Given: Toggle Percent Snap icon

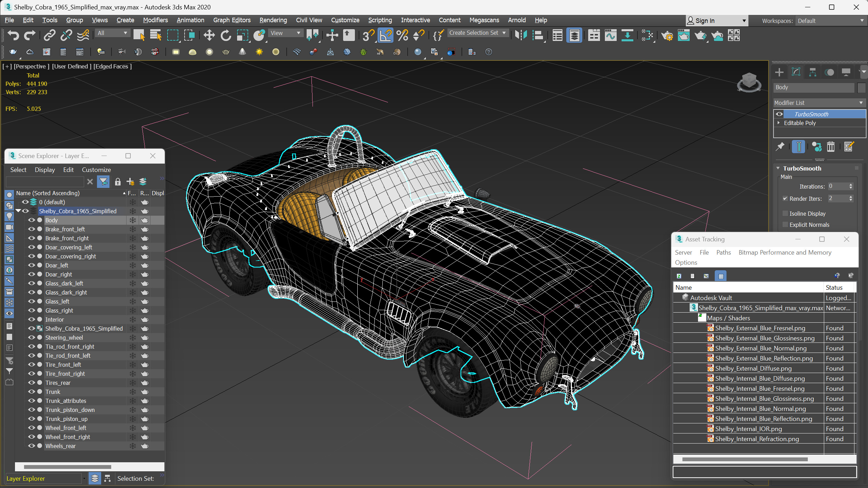Looking at the screenshot, I should (x=402, y=35).
